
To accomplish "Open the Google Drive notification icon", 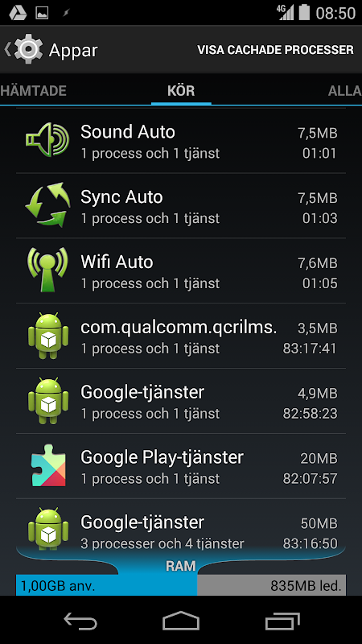I will click(x=18, y=13).
